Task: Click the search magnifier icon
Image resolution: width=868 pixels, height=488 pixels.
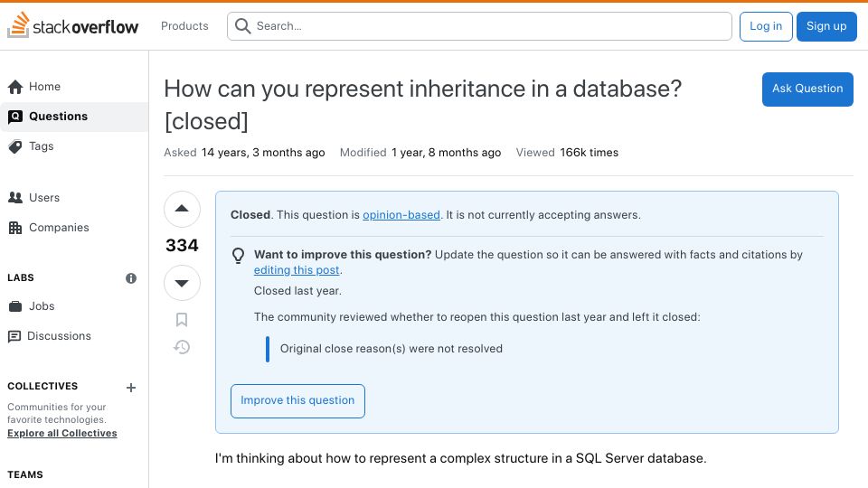Action: point(242,26)
